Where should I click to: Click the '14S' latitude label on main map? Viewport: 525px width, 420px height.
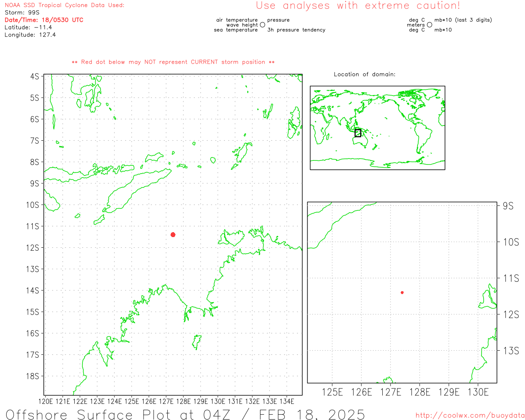(x=33, y=291)
